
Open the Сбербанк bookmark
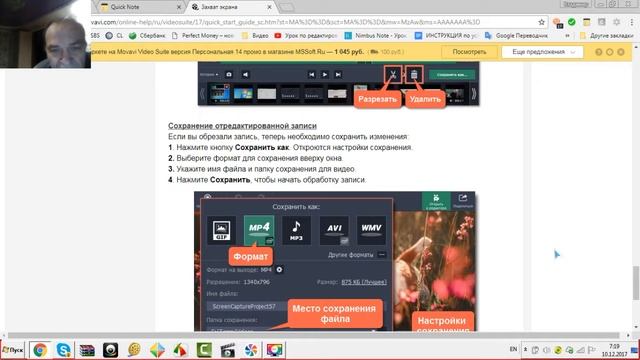[x=147, y=36]
